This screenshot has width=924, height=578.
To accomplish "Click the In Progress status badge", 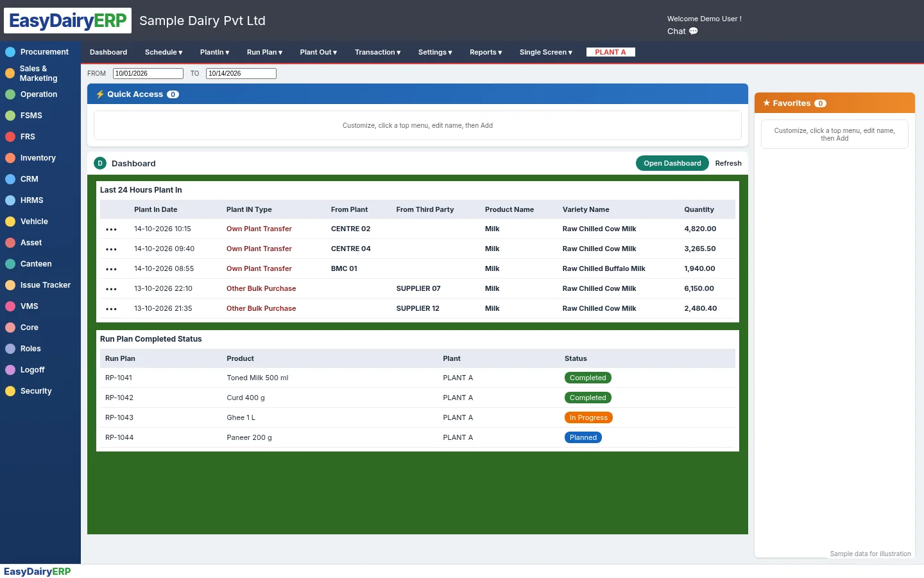I will (x=588, y=417).
